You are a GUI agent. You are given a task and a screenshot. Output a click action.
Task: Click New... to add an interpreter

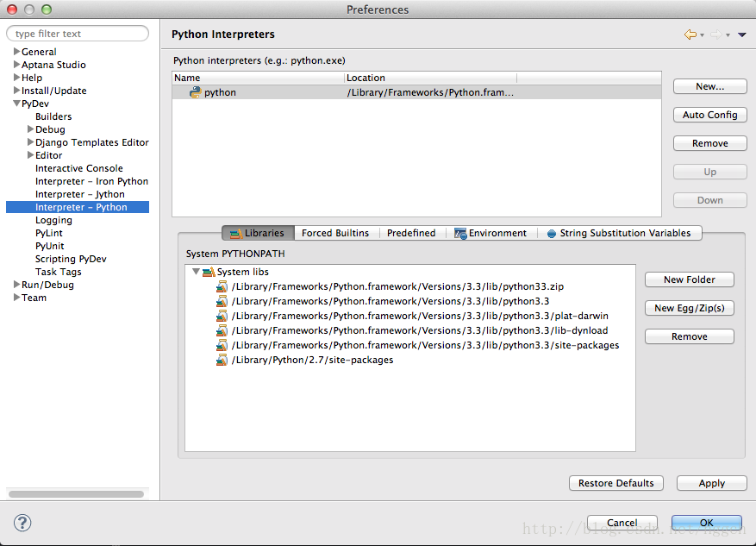click(710, 87)
